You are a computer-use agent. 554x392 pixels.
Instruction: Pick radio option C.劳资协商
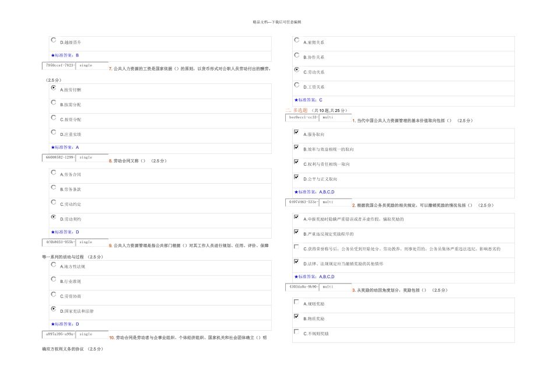click(x=53, y=294)
